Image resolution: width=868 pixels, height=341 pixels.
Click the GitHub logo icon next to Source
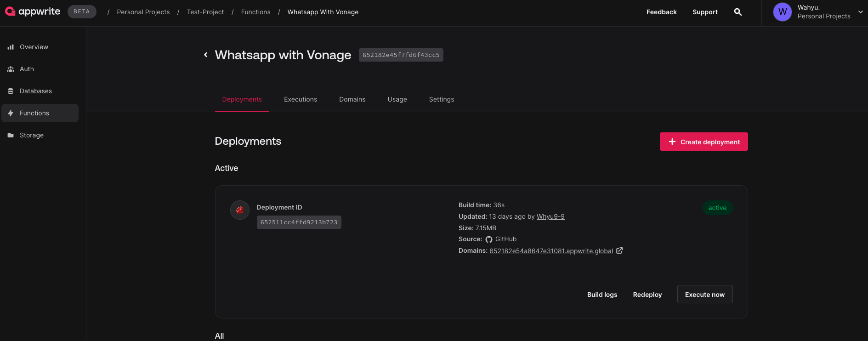pyautogui.click(x=489, y=239)
